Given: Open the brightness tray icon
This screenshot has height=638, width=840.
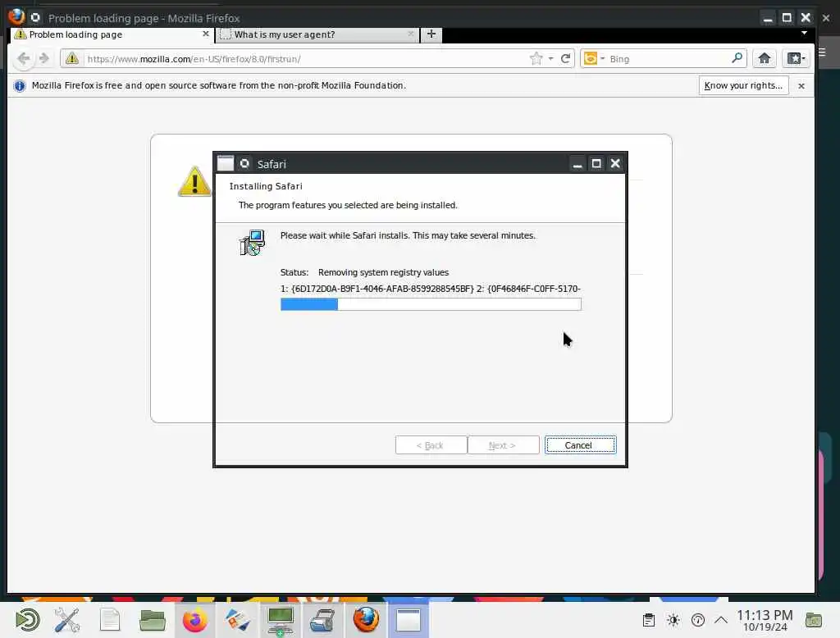Looking at the screenshot, I should [673, 620].
